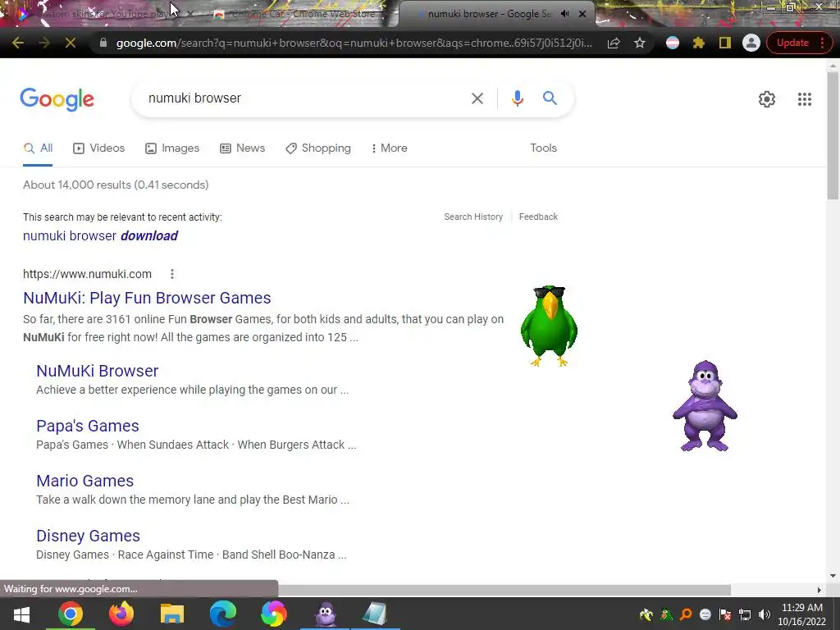Click the flag with red X tray icon
This screenshot has height=630, width=840.
(x=725, y=614)
